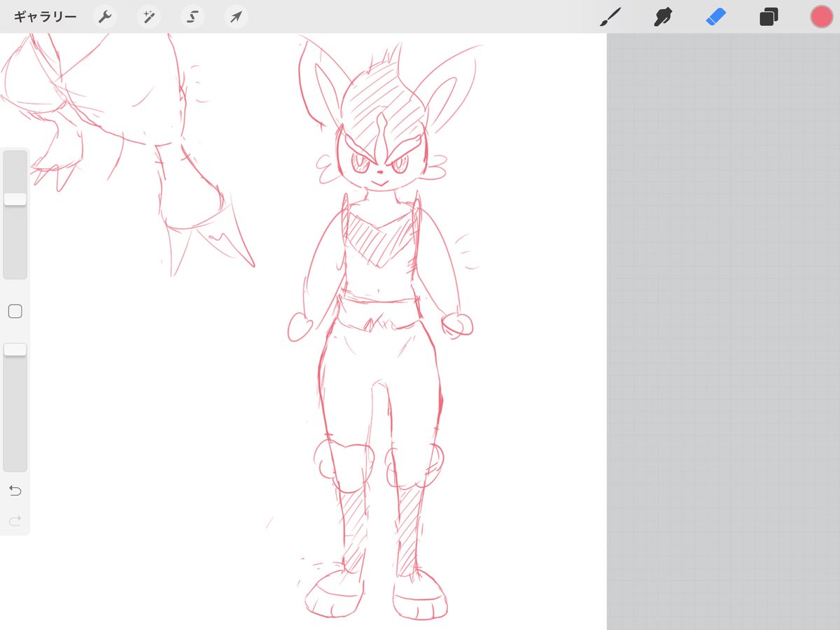Open the Adjustments magic wand menu

click(148, 17)
